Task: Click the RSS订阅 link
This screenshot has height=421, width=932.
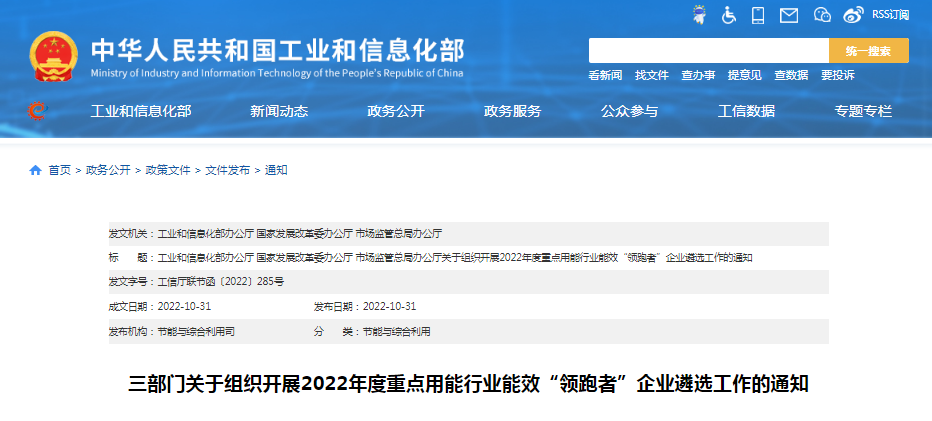Action: (x=890, y=14)
